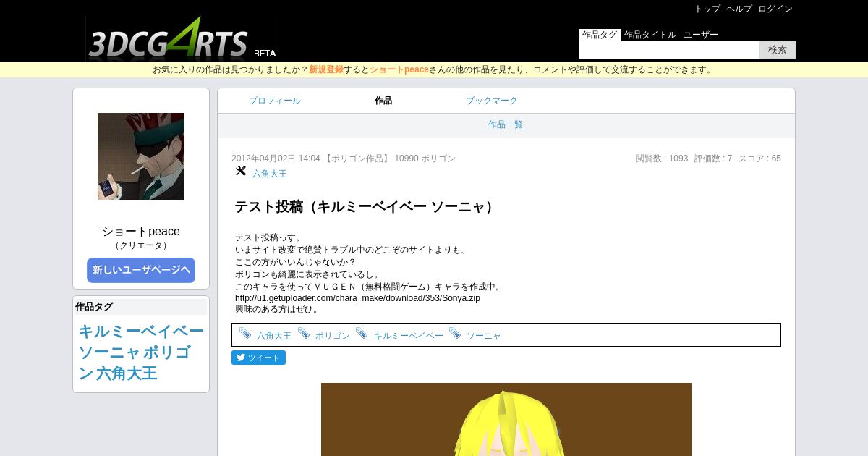Click the tag icon before キルミーベイベー tag
868x456 pixels.
[362, 334]
